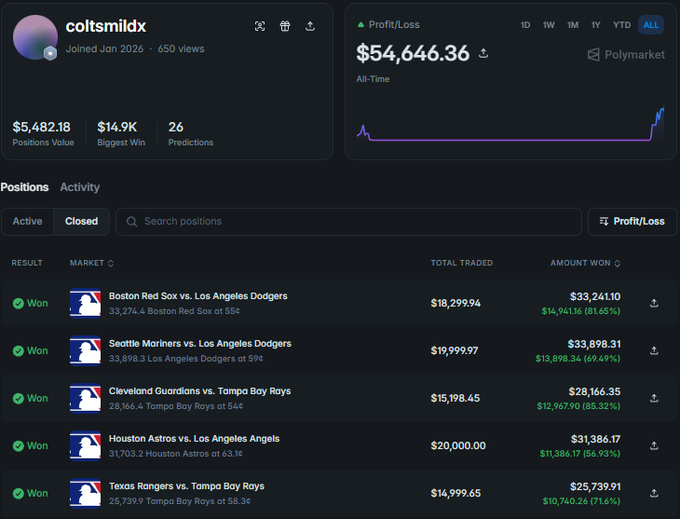Click the $33,241.10 amount won
The width and height of the screenshot is (680, 519).
[595, 297]
